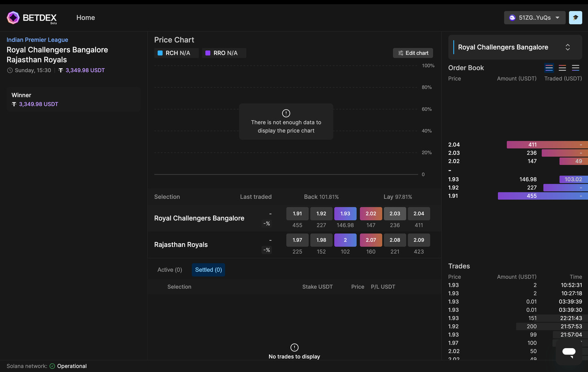Click the warning icon in price chart message

pos(286,113)
